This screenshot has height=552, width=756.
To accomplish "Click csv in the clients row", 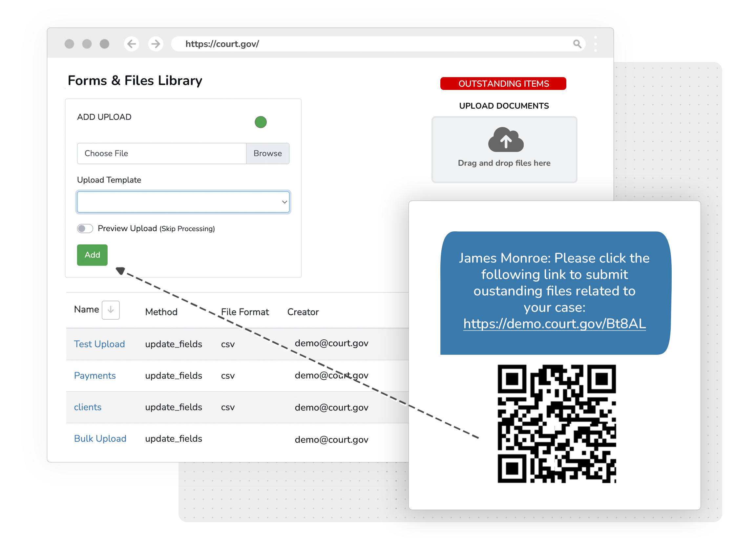I will (x=228, y=408).
